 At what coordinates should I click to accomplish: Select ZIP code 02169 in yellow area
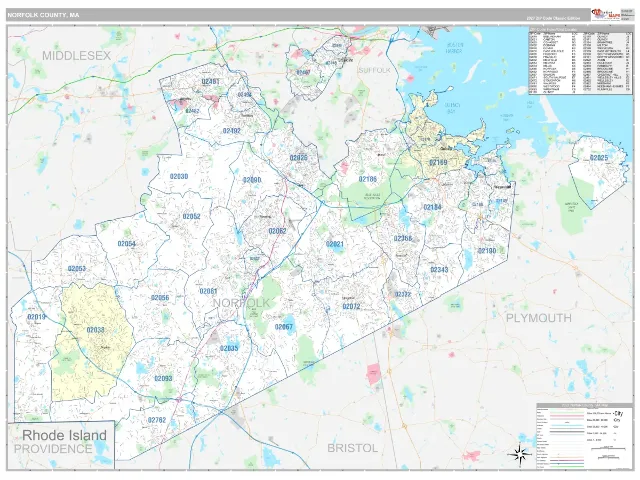(x=438, y=162)
